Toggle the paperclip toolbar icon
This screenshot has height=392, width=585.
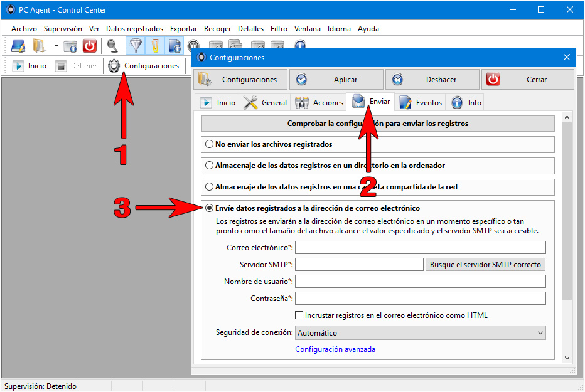click(x=155, y=46)
